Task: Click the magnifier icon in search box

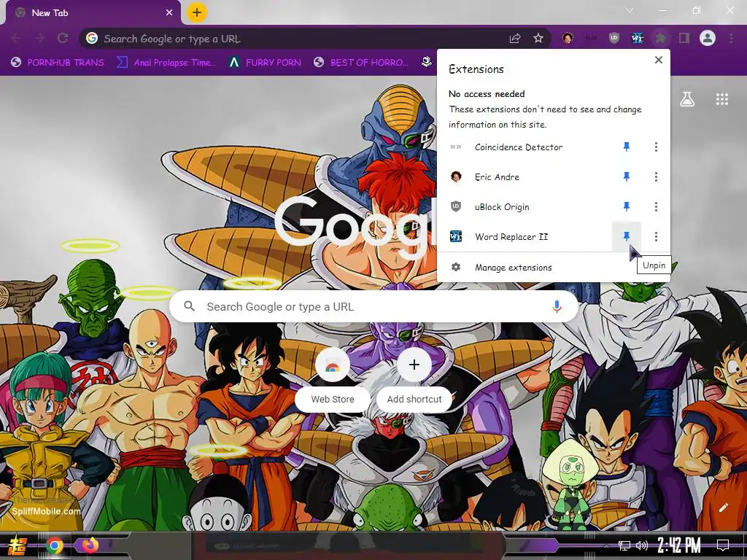Action: tap(189, 306)
